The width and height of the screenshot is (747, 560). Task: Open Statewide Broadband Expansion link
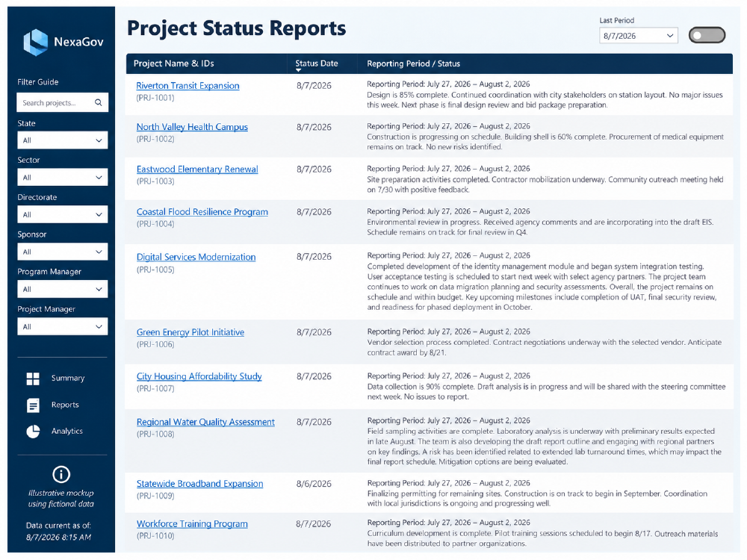click(199, 484)
